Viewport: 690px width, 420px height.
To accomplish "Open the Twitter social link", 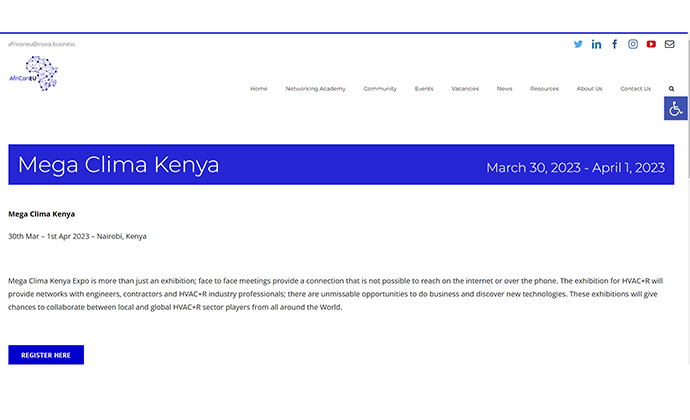I will [578, 44].
